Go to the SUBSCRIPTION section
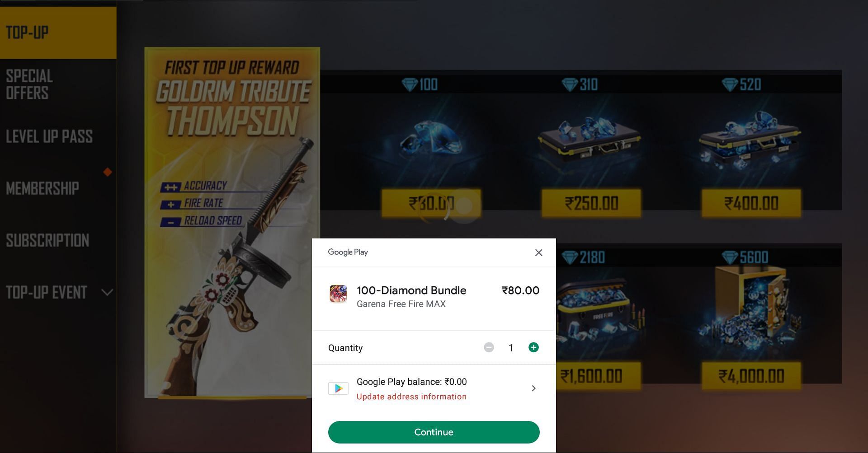This screenshot has height=453, width=868. (47, 240)
